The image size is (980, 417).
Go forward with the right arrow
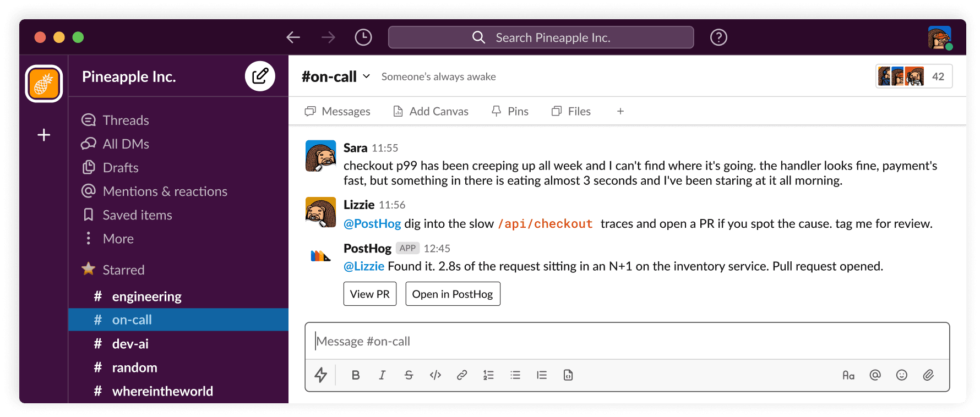tap(328, 37)
